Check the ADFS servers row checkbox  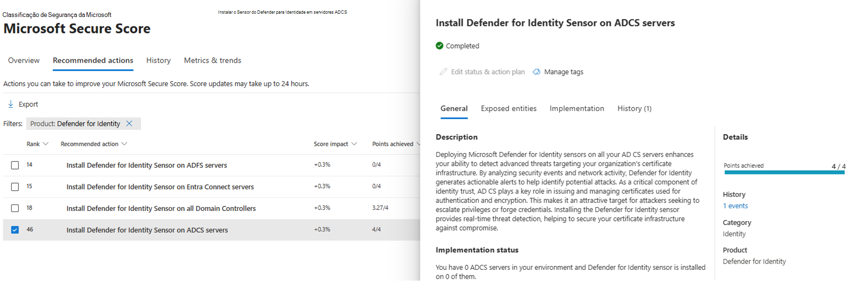[x=15, y=165]
